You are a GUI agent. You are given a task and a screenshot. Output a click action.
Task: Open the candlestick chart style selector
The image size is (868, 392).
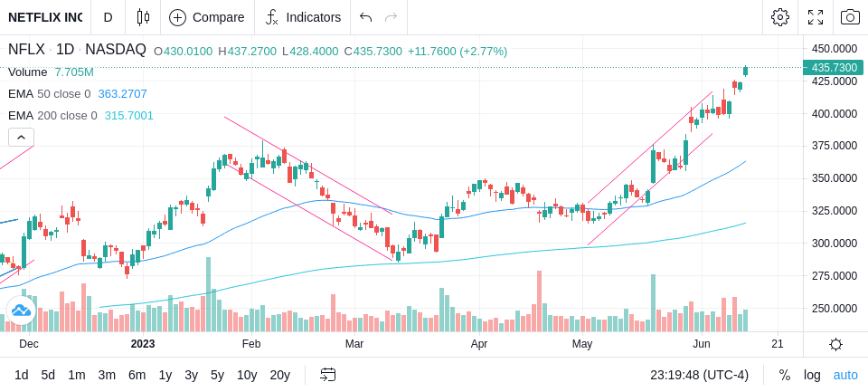(143, 17)
